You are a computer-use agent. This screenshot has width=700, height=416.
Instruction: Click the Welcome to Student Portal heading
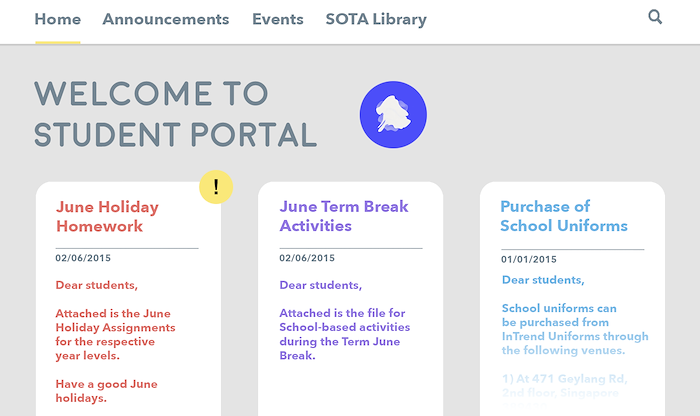click(x=175, y=114)
